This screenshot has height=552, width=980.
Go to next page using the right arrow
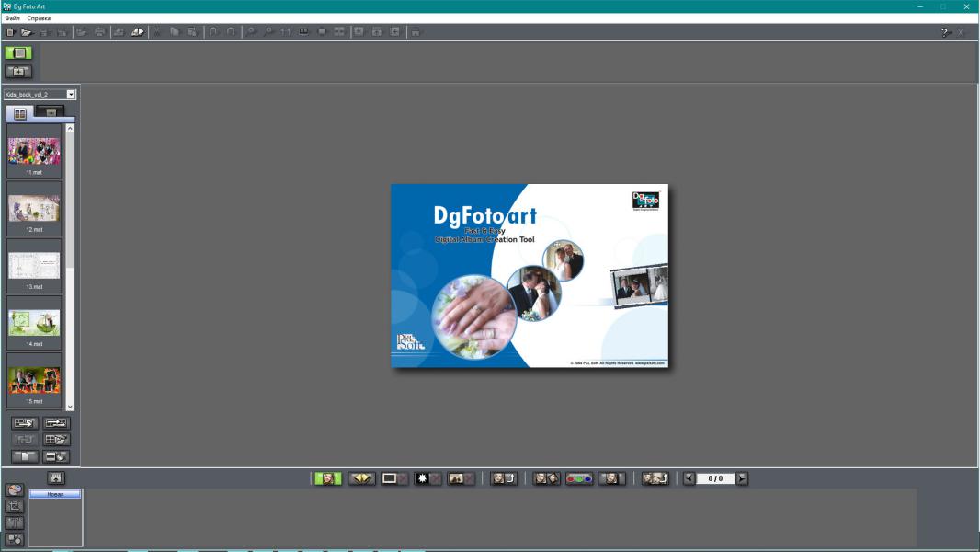pos(742,478)
